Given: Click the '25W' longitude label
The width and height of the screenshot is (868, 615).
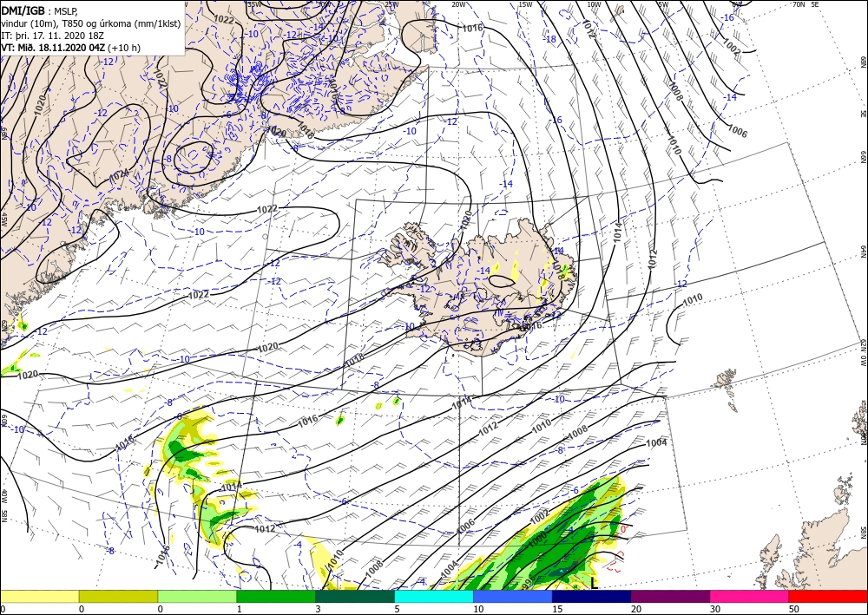Looking at the screenshot, I should 391,4.
